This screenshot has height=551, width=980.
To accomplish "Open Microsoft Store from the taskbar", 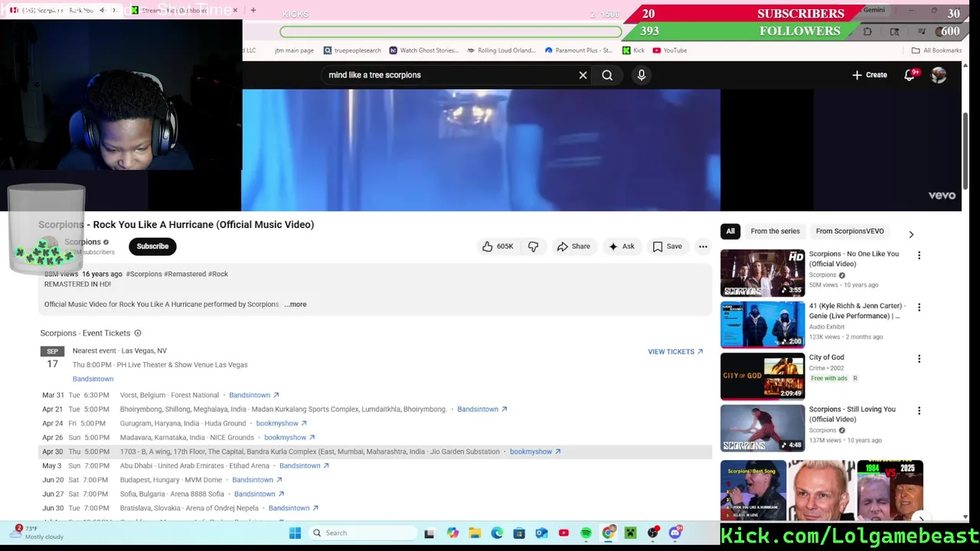I will coord(519,533).
